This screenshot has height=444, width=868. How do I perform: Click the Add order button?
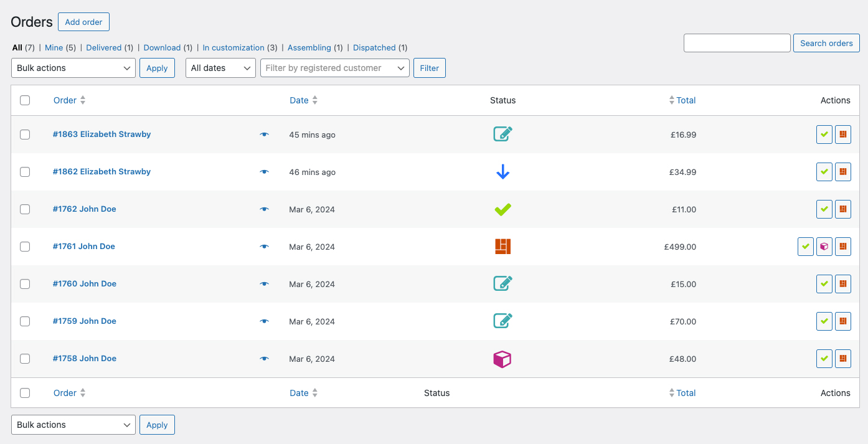[83, 22]
